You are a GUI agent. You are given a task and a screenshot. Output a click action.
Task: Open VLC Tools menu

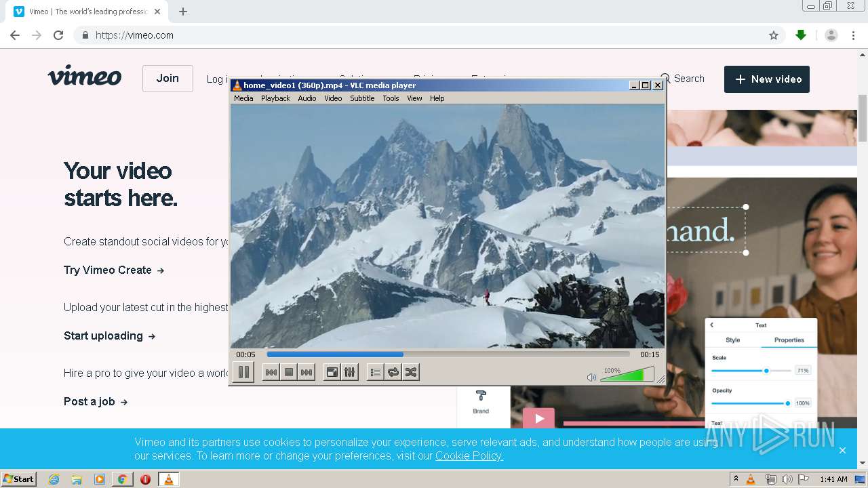pos(391,98)
